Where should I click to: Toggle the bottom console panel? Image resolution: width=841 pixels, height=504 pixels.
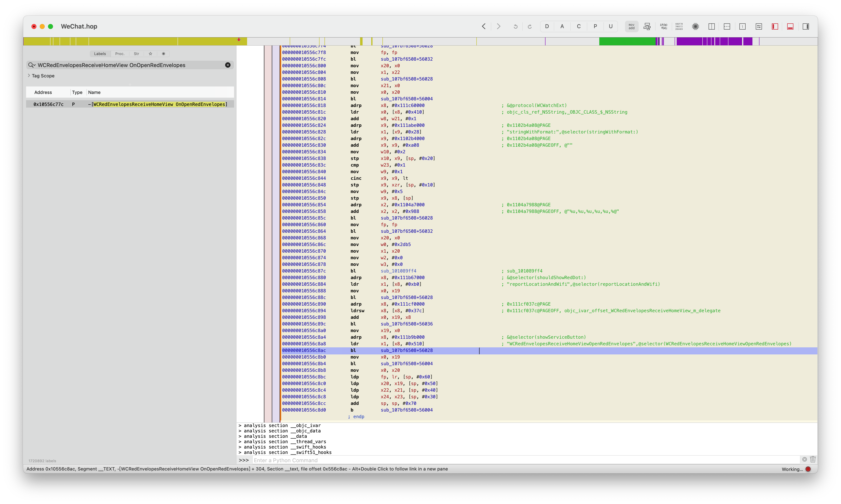pyautogui.click(x=790, y=26)
